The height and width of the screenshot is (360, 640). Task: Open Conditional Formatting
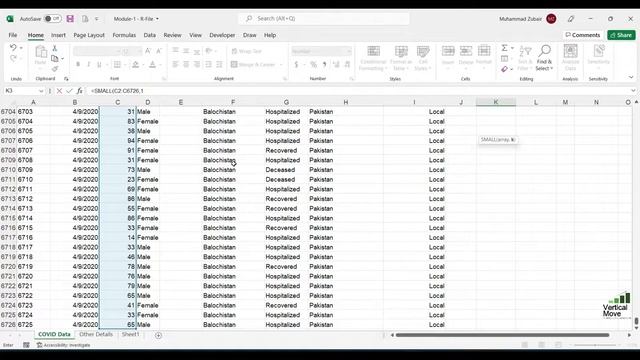point(373,58)
